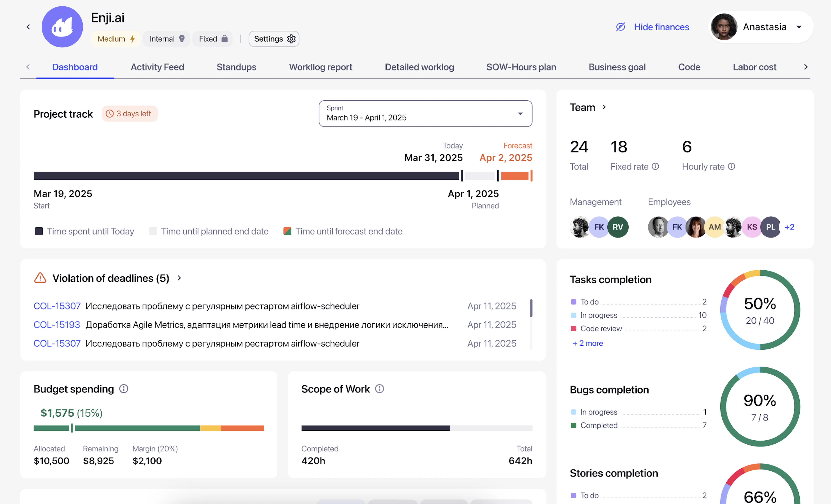Click the Hourly rate info icon
831x504 pixels.
(732, 166)
